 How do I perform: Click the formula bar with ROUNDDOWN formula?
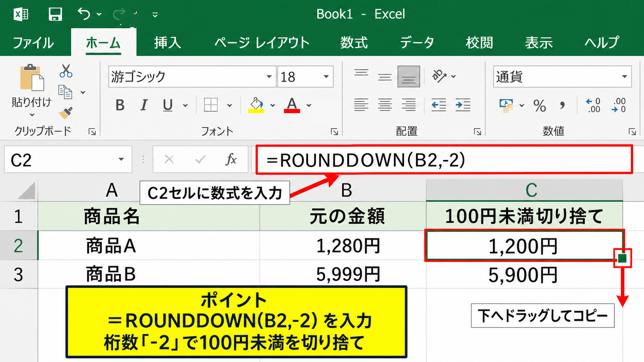click(444, 159)
